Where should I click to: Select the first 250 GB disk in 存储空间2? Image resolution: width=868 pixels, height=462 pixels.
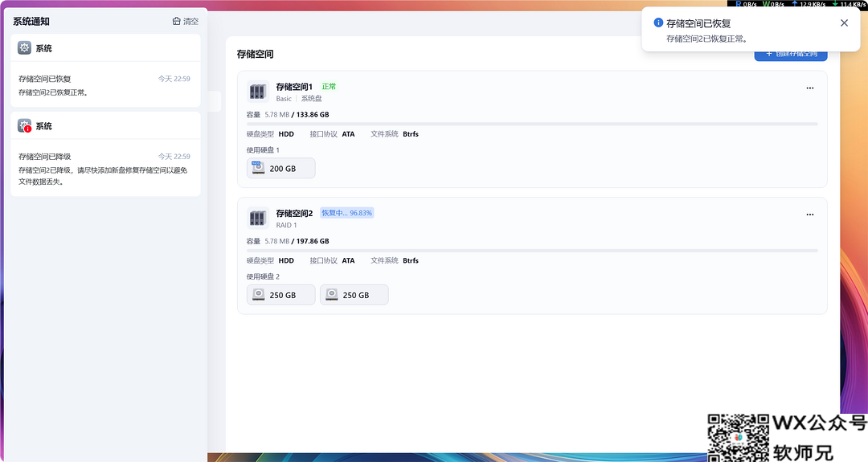[280, 295]
